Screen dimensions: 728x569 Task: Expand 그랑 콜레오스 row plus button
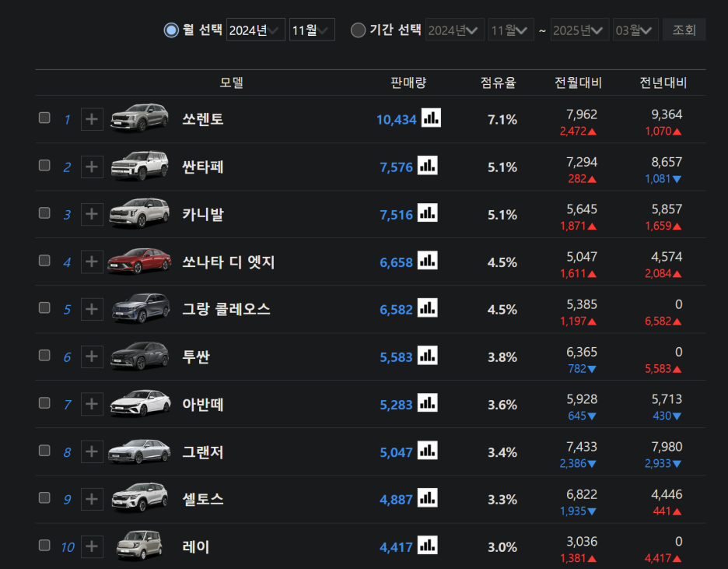click(92, 309)
